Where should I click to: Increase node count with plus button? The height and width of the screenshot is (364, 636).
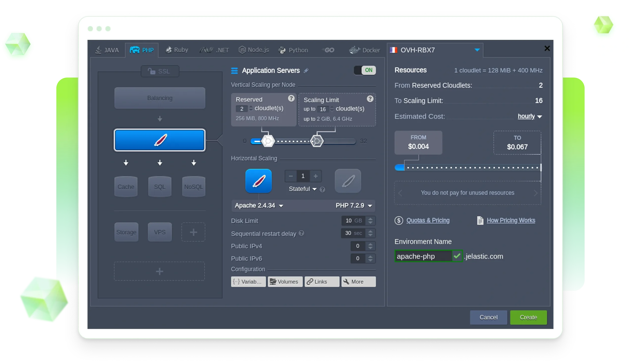316,176
